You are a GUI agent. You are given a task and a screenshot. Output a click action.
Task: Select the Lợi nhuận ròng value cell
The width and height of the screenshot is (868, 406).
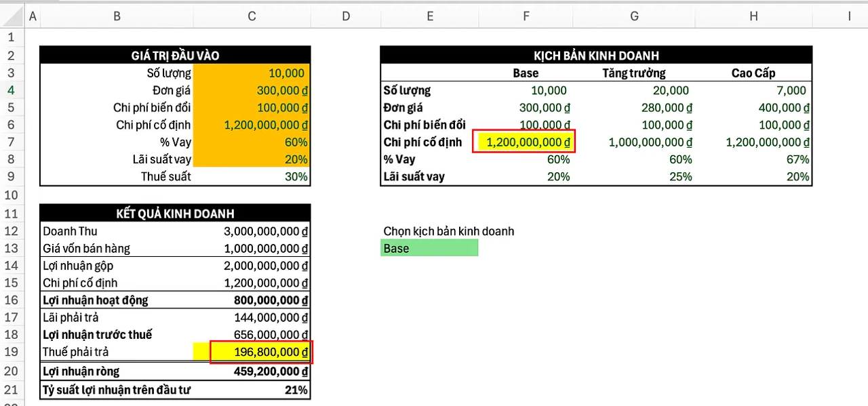click(x=252, y=371)
